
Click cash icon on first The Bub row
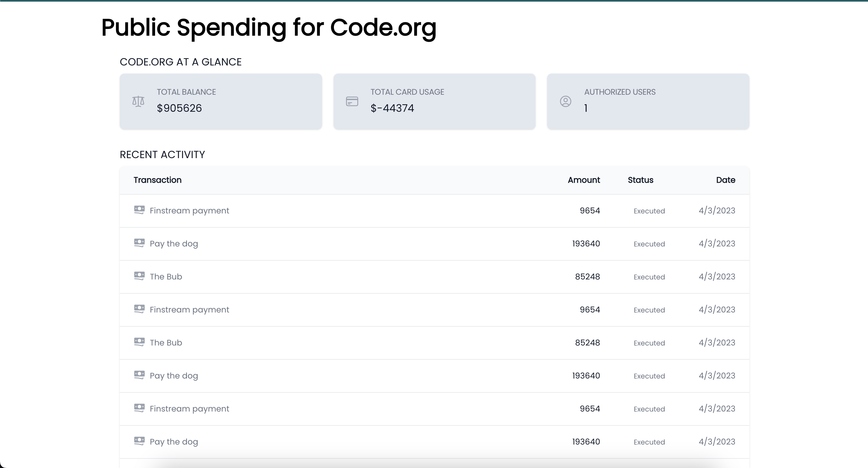click(x=139, y=276)
